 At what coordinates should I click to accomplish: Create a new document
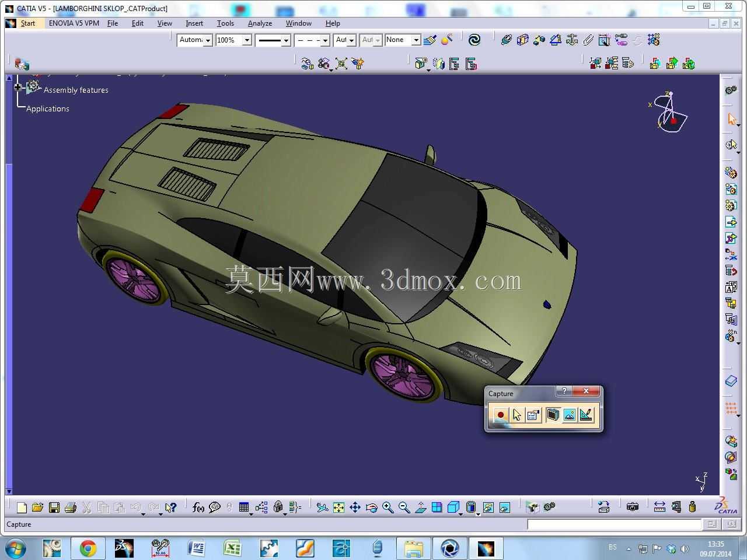tap(22, 508)
